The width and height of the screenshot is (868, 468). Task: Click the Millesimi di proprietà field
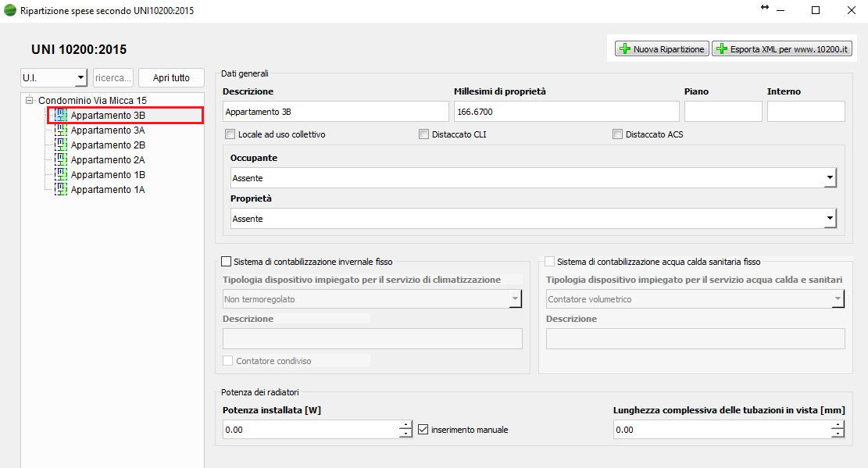pos(566,112)
